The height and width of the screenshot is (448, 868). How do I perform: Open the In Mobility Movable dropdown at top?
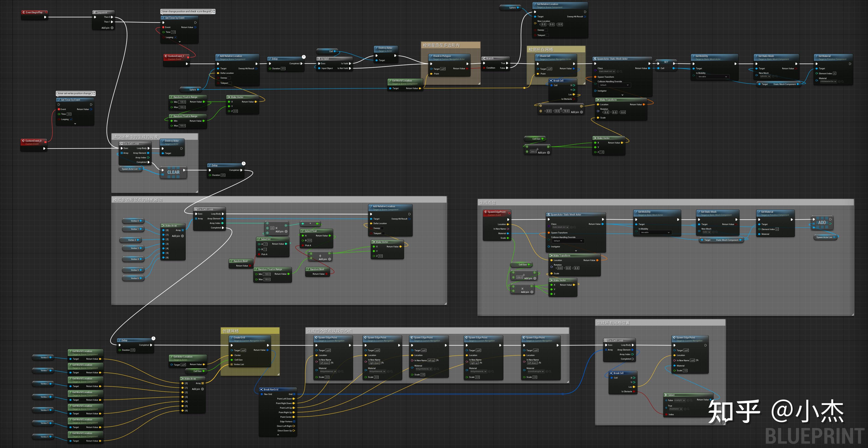click(x=713, y=77)
